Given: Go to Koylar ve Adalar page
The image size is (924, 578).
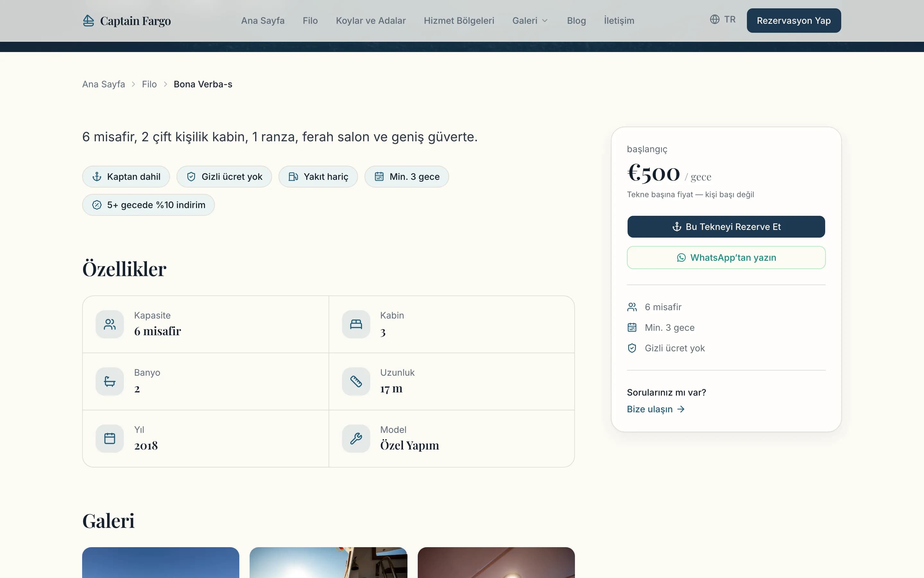Looking at the screenshot, I should click(x=370, y=21).
